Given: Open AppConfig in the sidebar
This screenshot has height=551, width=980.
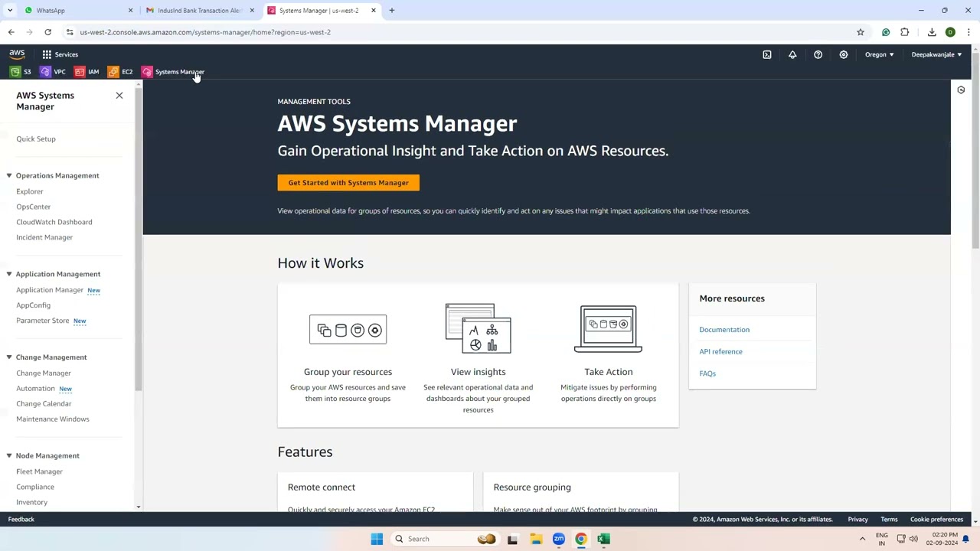Looking at the screenshot, I should coord(33,305).
